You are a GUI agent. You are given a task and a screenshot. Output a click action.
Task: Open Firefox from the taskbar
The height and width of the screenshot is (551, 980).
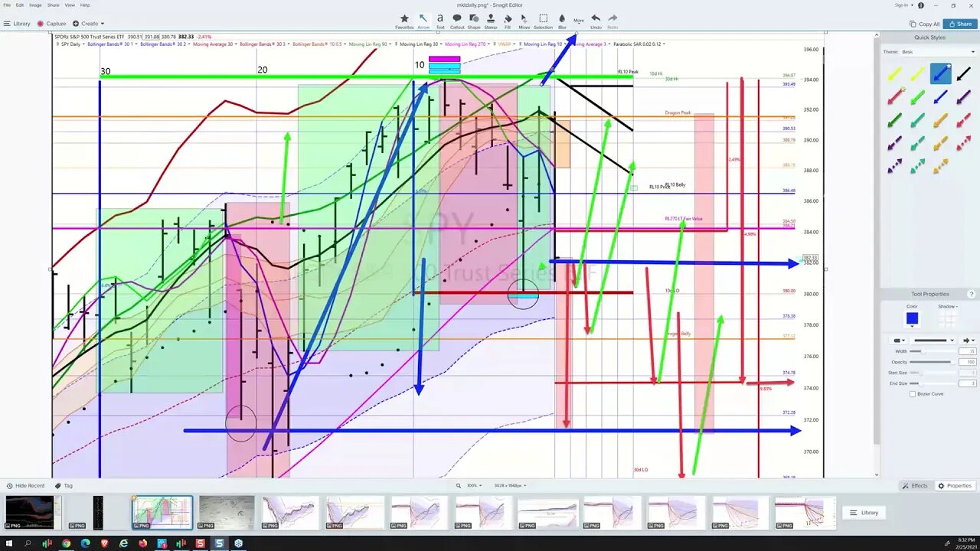[142, 543]
